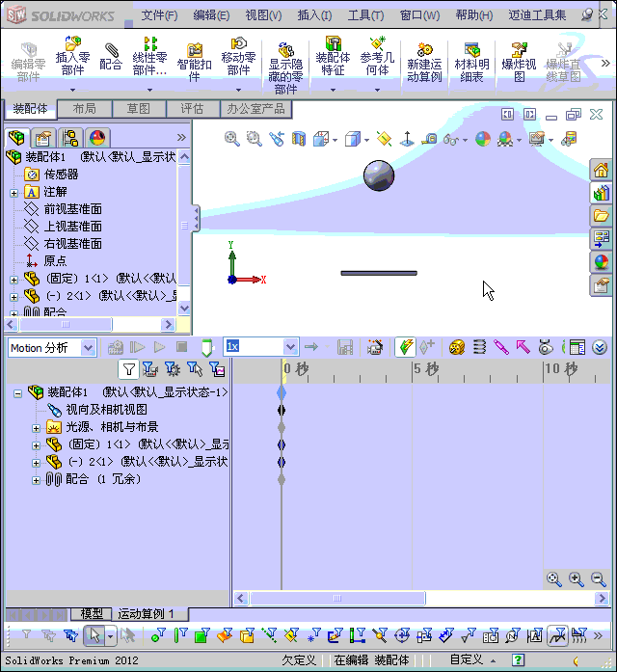
Task: Switch to the 评估 tab
Action: tap(192, 109)
